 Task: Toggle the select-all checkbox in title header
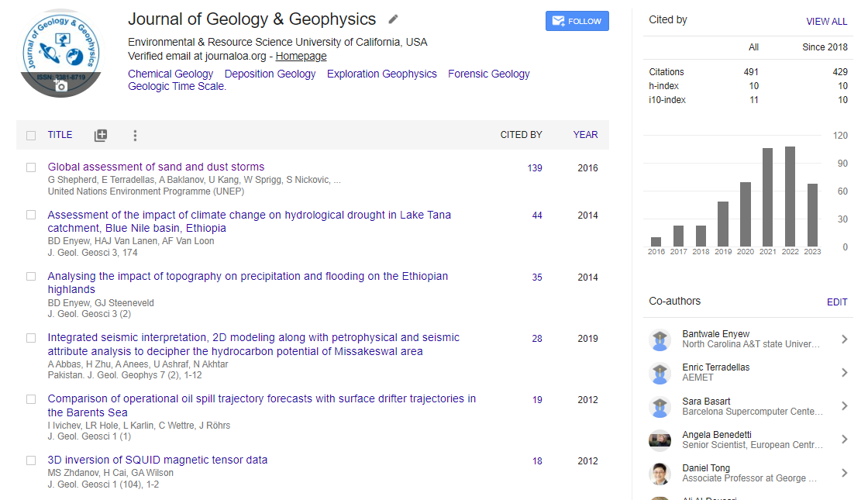[x=31, y=136]
